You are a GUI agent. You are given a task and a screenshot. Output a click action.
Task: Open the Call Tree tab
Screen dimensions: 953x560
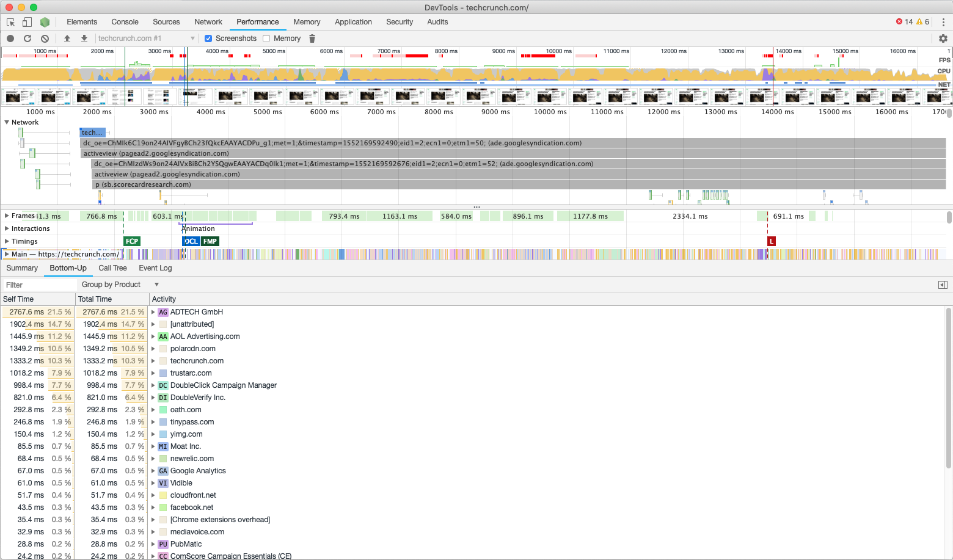(112, 267)
